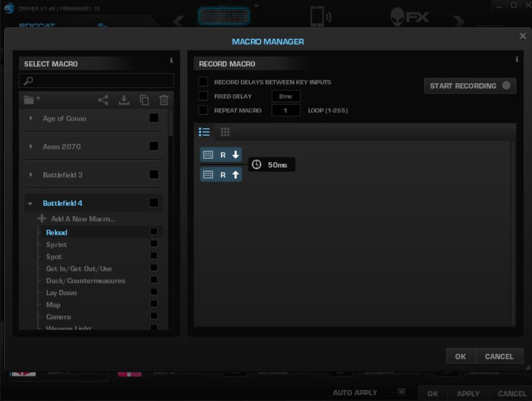This screenshot has width=532, height=401.
Task: Click the macro list vertical scrollbar
Action: pyautogui.click(x=170, y=123)
